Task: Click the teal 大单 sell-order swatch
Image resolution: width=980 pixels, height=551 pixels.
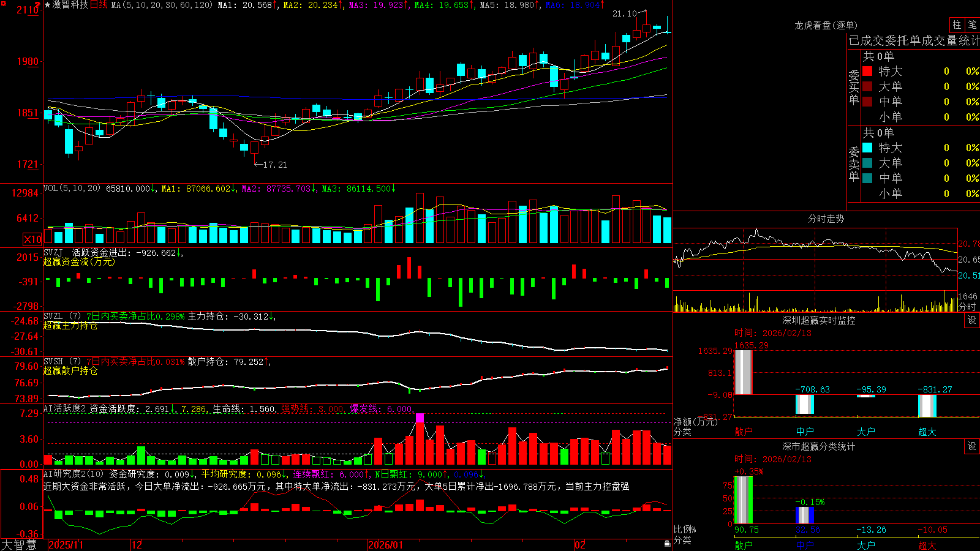Action: click(x=867, y=163)
